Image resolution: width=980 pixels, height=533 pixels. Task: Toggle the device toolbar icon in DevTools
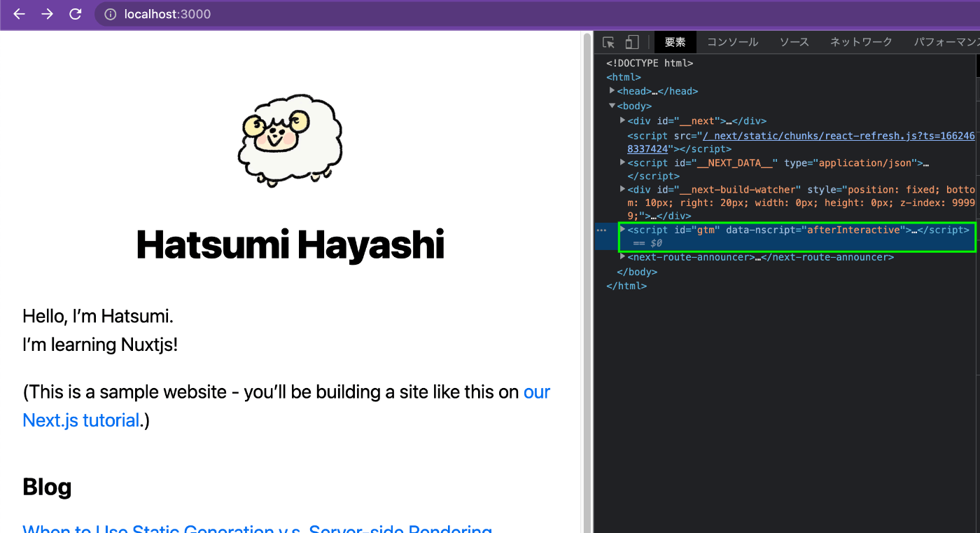(631, 42)
